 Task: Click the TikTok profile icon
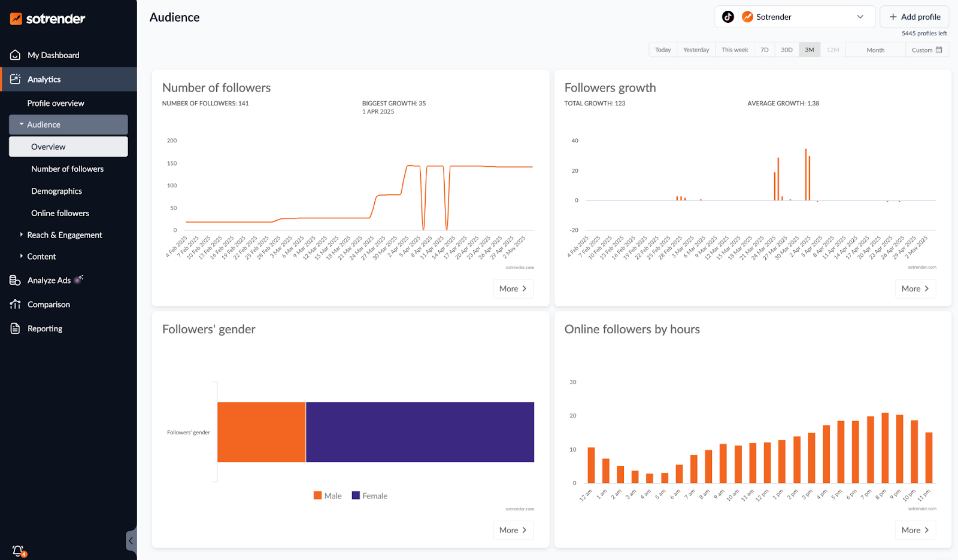click(x=728, y=17)
